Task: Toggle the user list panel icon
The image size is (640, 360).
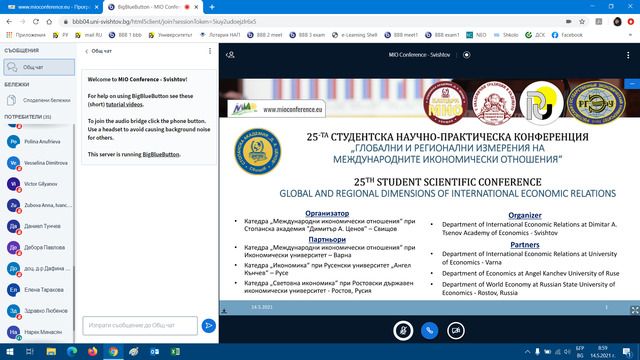Action: pos(230,55)
